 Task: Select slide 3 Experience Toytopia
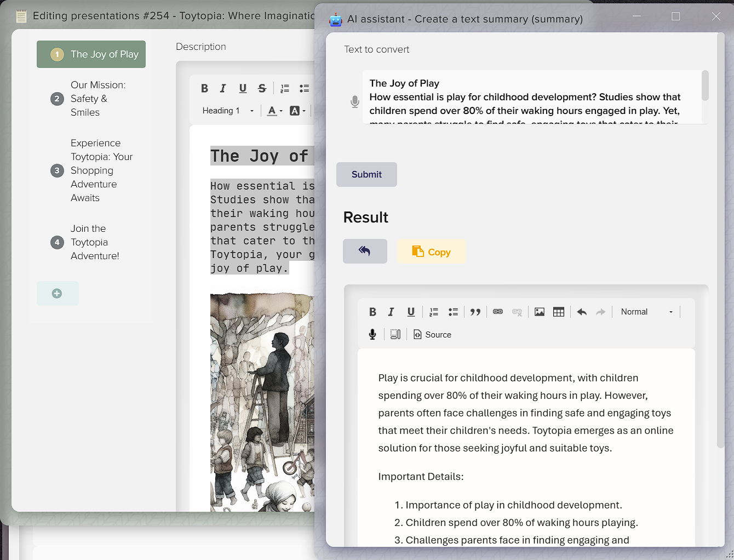click(91, 170)
